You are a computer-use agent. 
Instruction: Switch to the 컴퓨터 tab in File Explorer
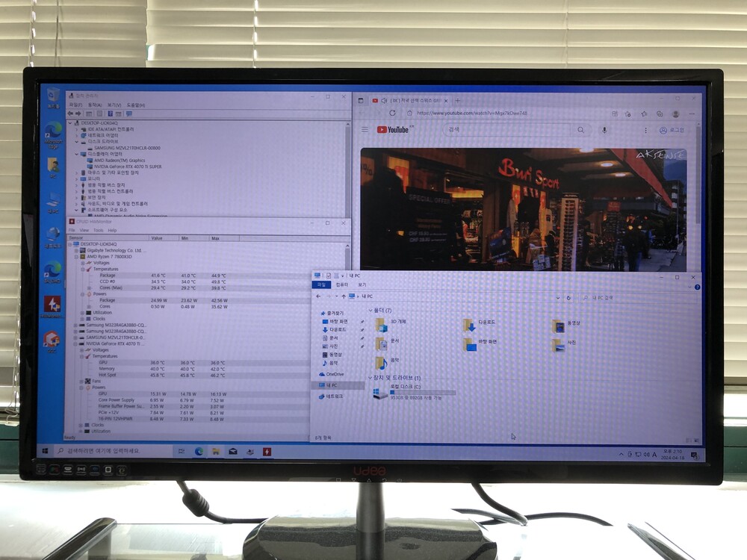click(341, 285)
